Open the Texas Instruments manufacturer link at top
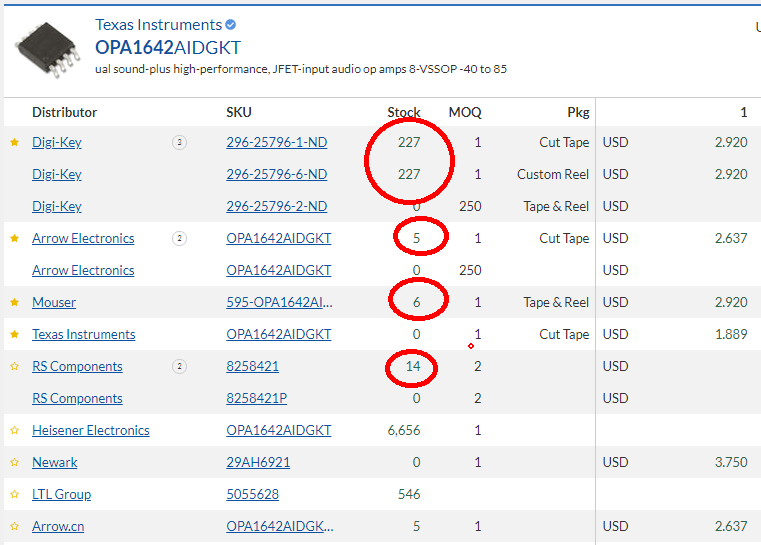 [x=158, y=24]
